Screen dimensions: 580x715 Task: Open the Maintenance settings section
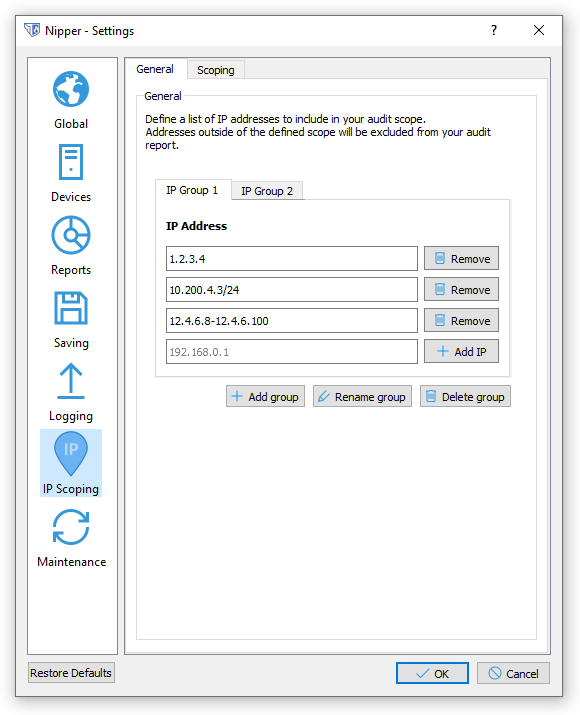(x=71, y=539)
